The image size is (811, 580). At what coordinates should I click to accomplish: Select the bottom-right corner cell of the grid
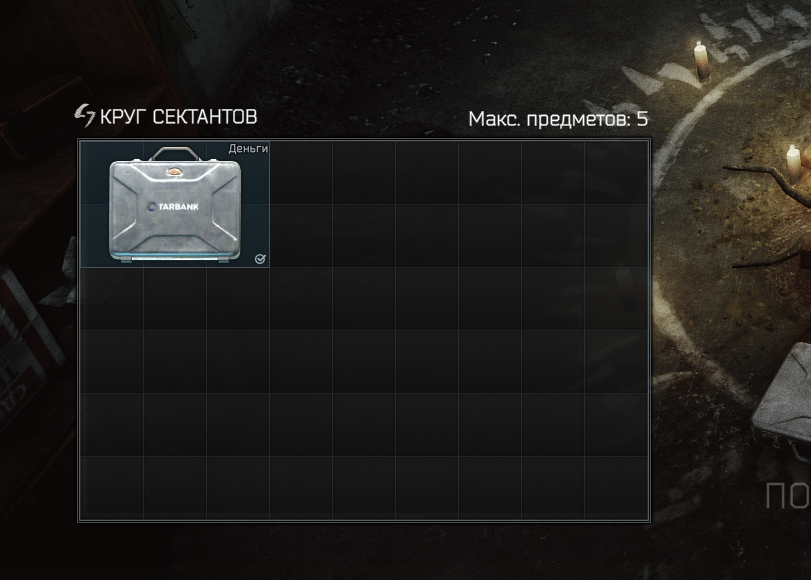point(616,487)
